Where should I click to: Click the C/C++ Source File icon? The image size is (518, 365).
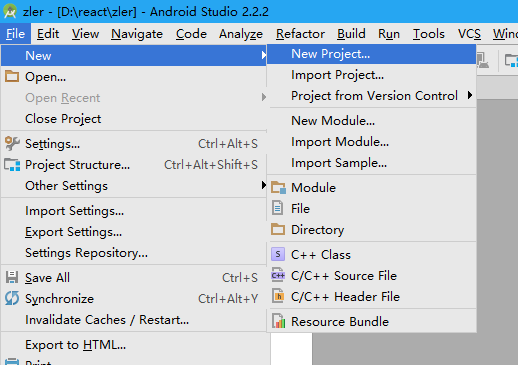coord(278,275)
